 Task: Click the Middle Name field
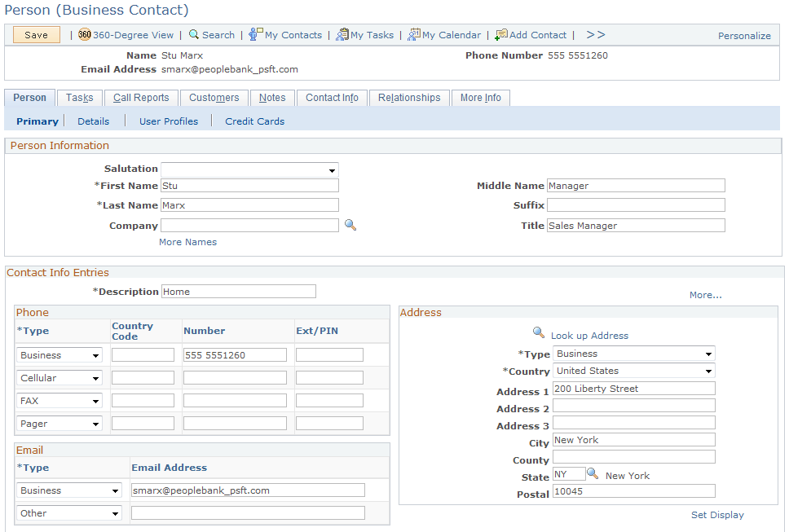(636, 186)
